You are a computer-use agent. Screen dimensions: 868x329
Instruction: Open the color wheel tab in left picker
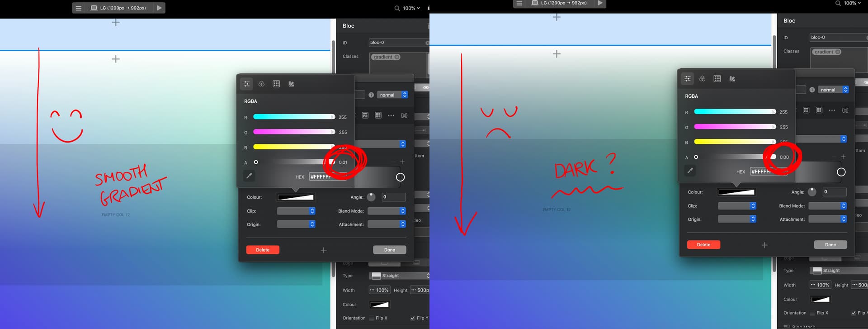pyautogui.click(x=261, y=84)
